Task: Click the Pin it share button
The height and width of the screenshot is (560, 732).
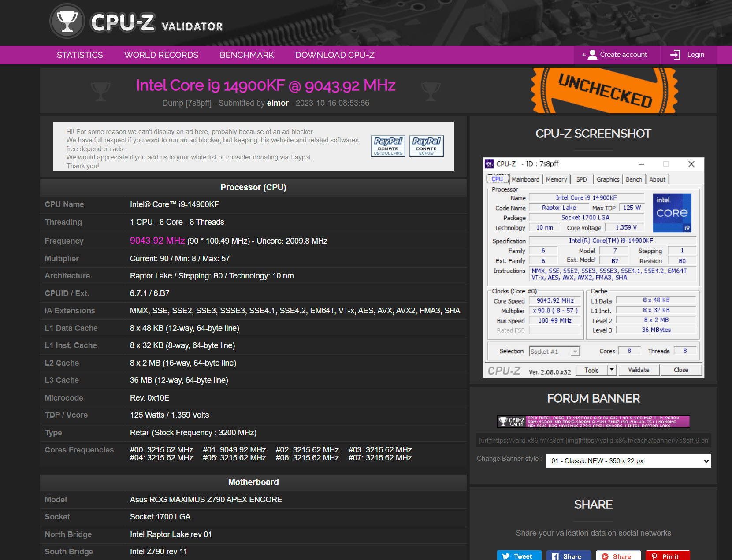Action: point(668,556)
